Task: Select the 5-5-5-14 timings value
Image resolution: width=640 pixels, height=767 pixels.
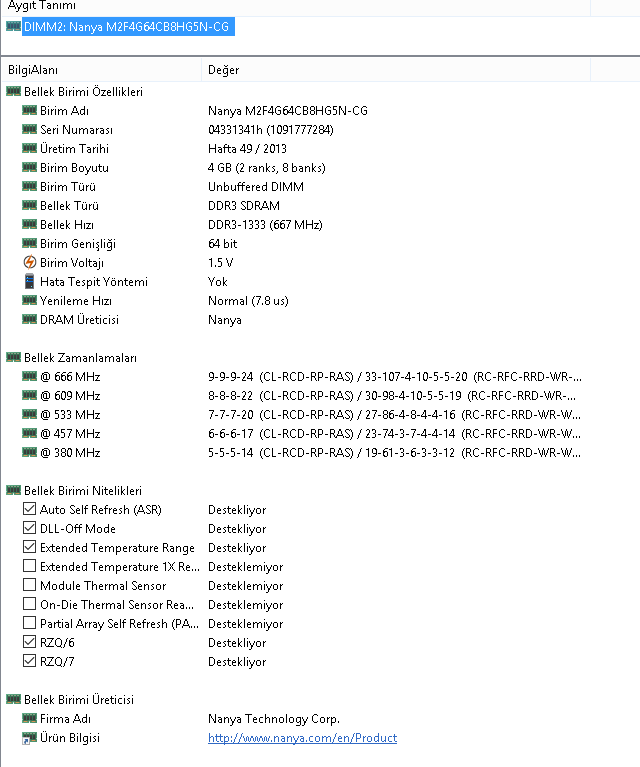Action: (x=394, y=453)
